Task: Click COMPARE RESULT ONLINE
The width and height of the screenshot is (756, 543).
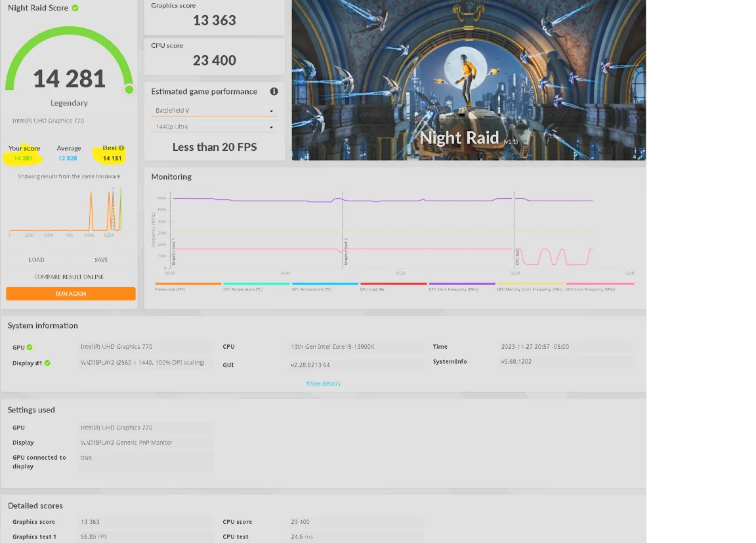Action: pos(69,277)
